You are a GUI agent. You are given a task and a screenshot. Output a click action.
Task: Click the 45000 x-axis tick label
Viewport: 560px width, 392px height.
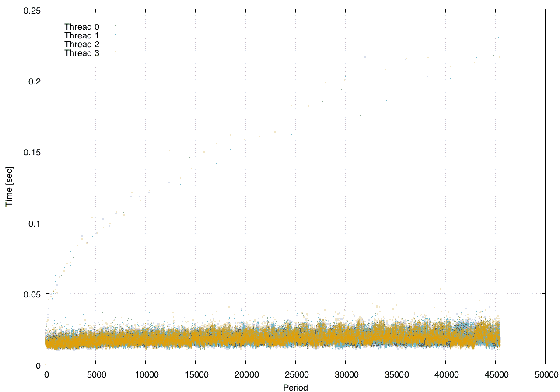tap(495, 374)
